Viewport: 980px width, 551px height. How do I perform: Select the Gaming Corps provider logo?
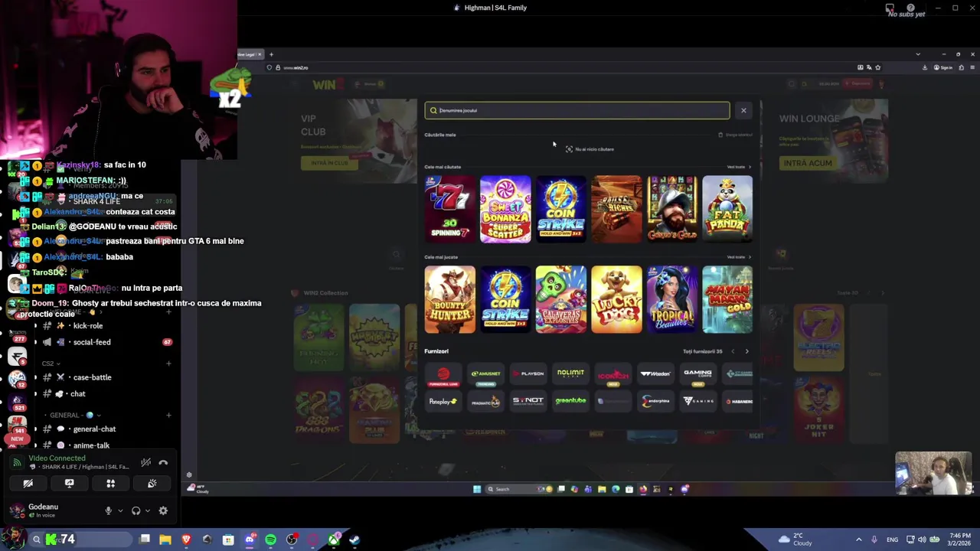tap(697, 374)
